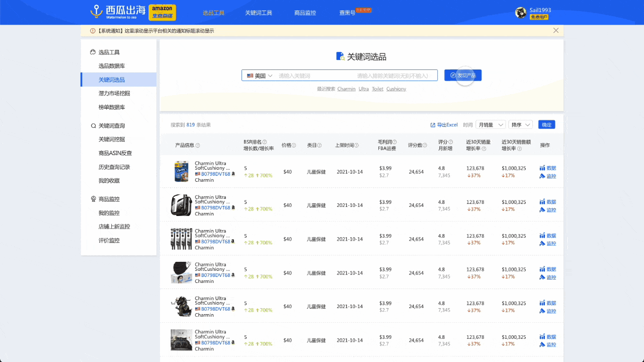Open the bedding set product thumbnail
The height and width of the screenshot is (362, 644).
[x=181, y=340]
